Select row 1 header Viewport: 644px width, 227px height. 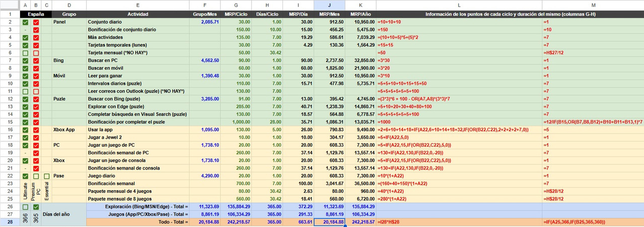(10, 15)
